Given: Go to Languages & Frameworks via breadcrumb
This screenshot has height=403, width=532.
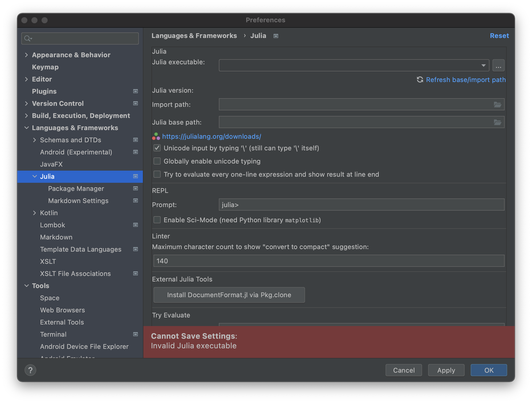Looking at the screenshot, I should [x=195, y=36].
